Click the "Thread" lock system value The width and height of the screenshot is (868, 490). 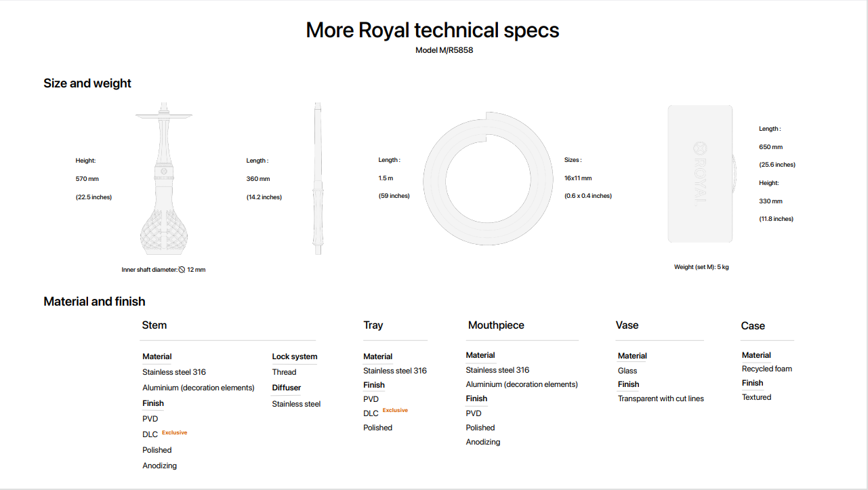[285, 372]
